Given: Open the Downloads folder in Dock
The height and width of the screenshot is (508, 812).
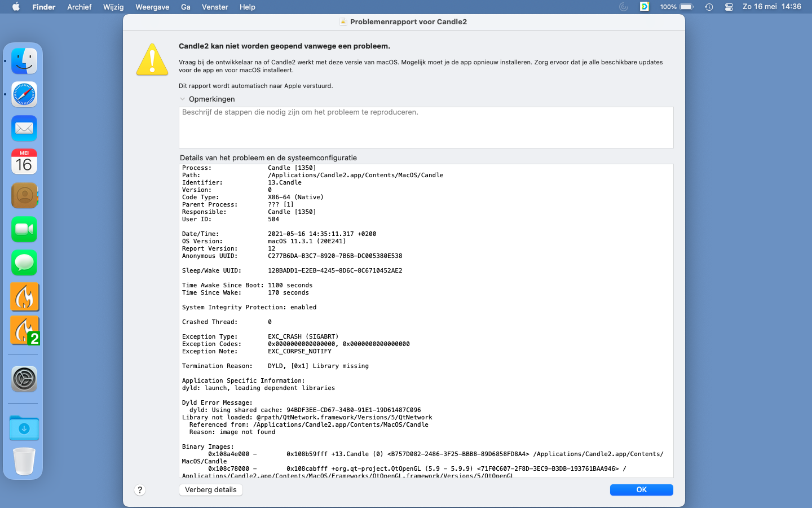Looking at the screenshot, I should point(24,428).
